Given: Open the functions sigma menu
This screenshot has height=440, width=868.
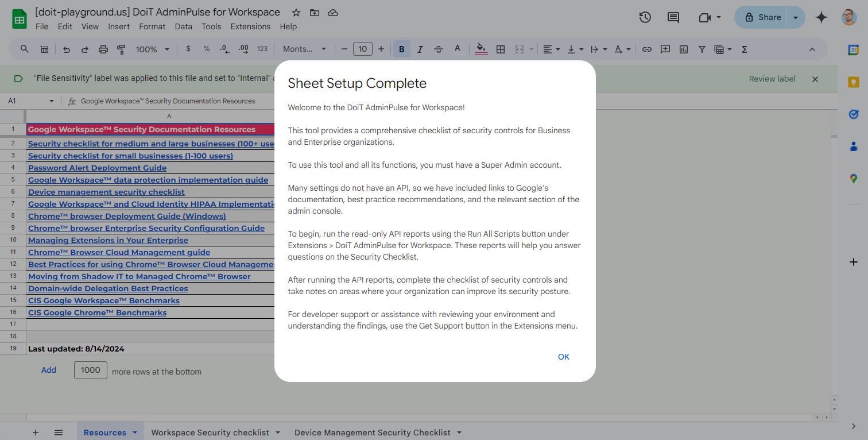Looking at the screenshot, I should click(x=745, y=49).
